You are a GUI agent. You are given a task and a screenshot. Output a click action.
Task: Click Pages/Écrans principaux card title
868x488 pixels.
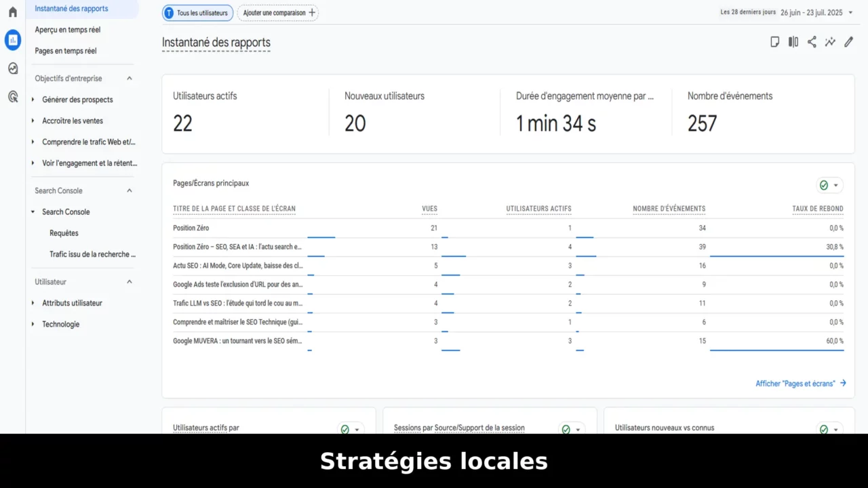click(211, 183)
